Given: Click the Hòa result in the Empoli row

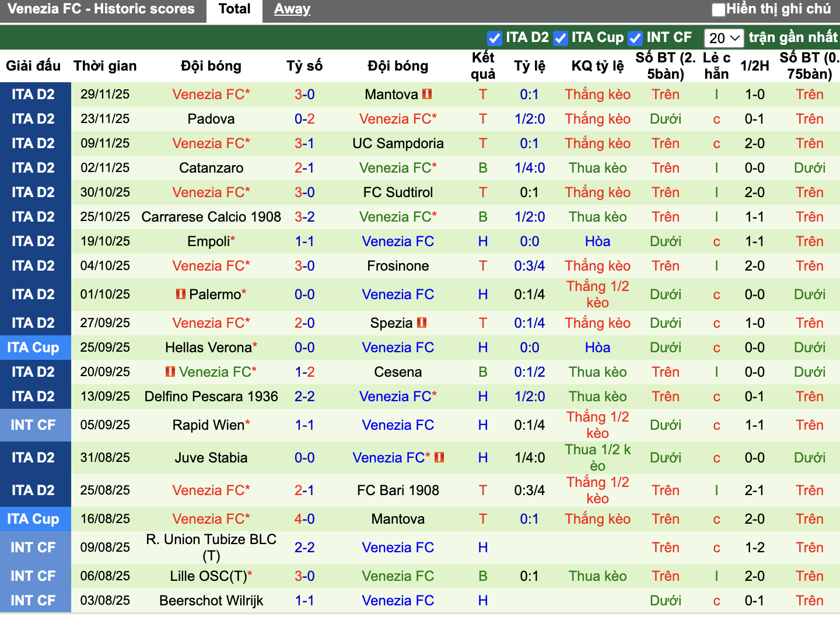Looking at the screenshot, I should [598, 241].
